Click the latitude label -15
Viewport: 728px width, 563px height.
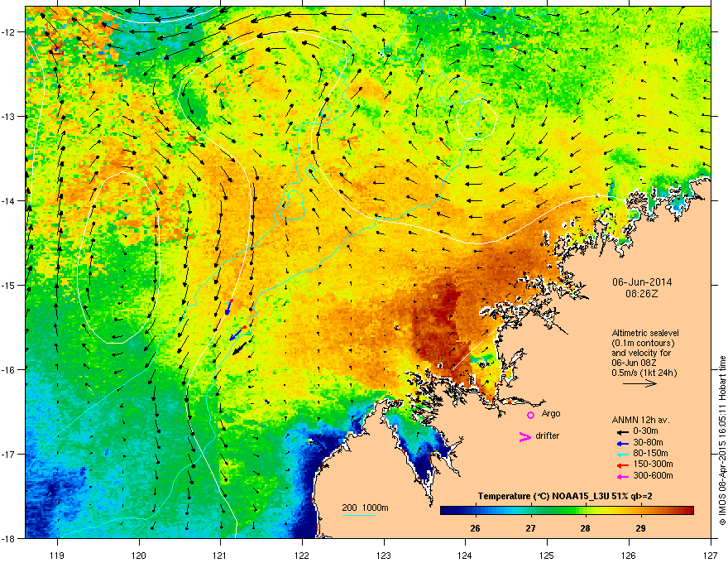9,285
